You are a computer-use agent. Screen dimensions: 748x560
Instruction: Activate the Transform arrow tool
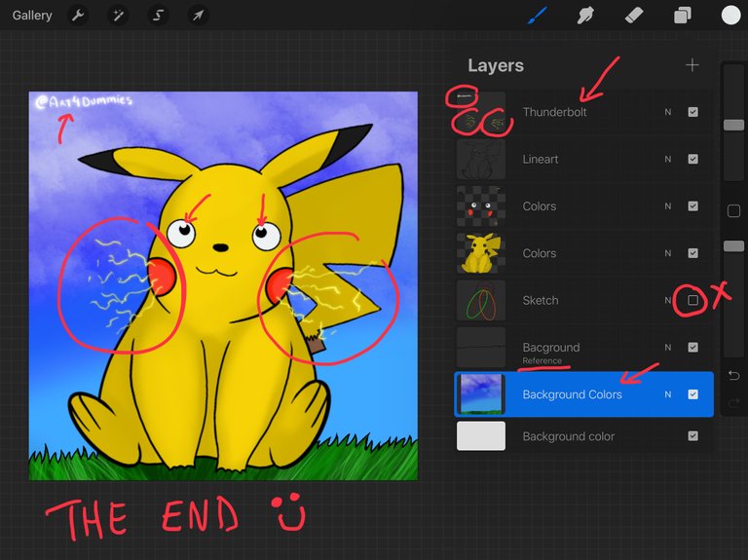[x=198, y=16]
